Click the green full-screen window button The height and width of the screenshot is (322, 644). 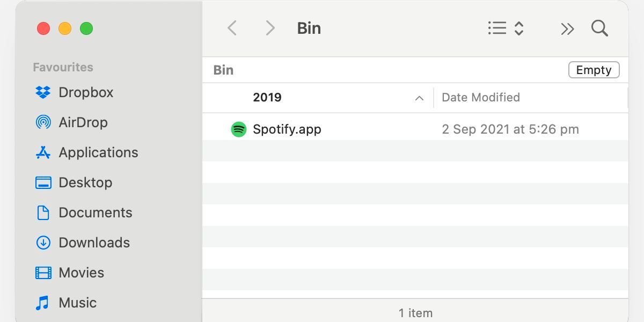86,28
